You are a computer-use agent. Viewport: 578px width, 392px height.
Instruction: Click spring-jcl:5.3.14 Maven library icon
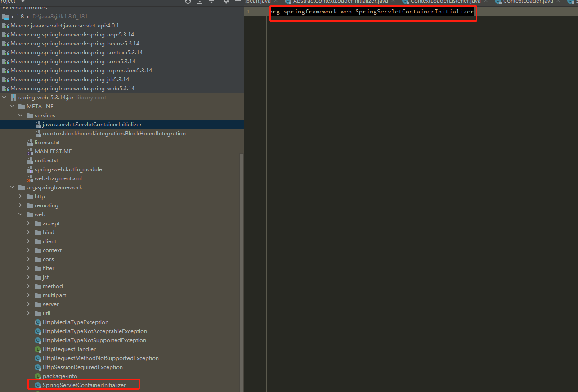coord(5,80)
